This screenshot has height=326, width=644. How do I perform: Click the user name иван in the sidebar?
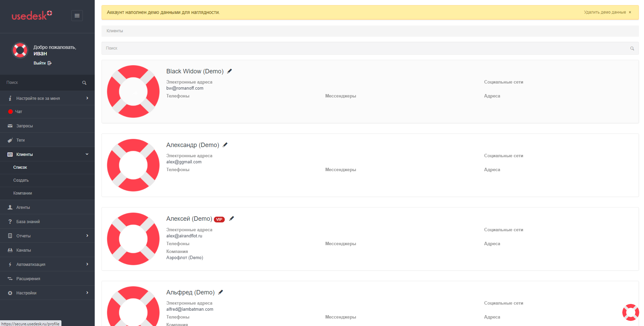40,54
